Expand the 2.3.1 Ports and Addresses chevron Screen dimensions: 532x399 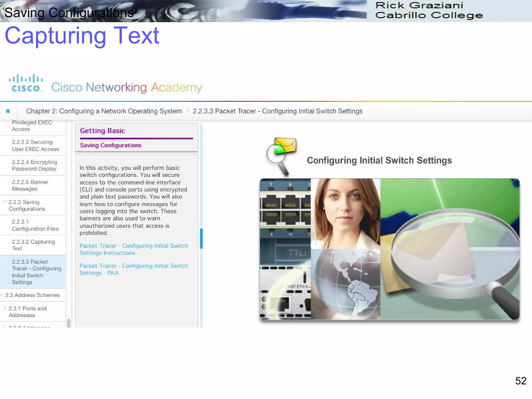click(5, 308)
